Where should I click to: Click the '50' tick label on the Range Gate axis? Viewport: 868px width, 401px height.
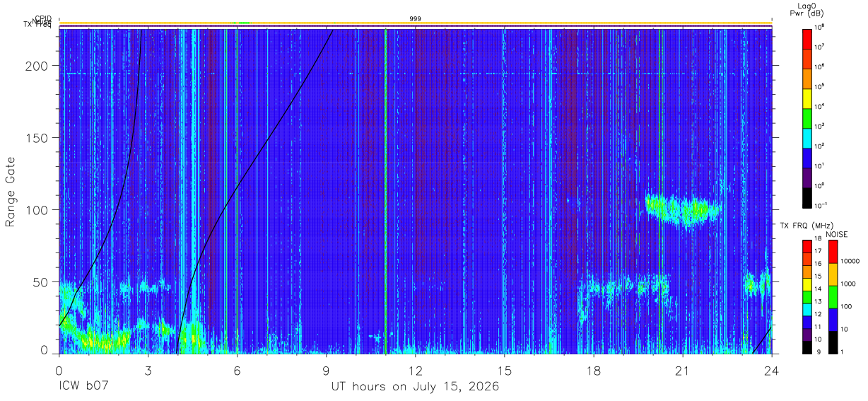(41, 282)
